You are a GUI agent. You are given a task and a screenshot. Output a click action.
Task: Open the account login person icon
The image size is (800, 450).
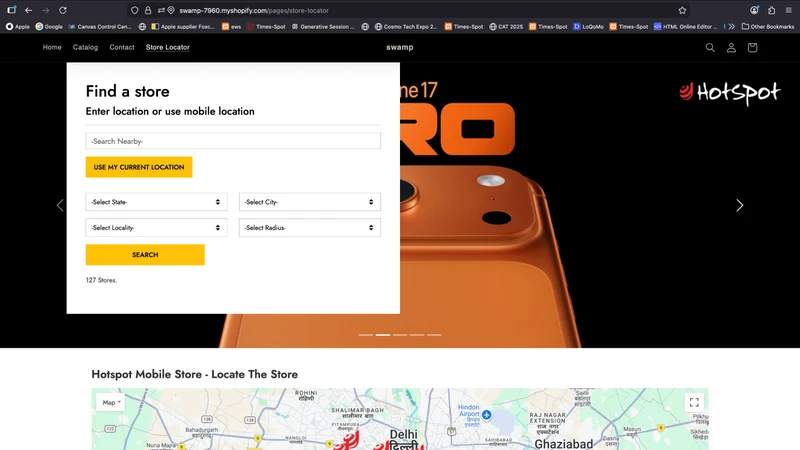coord(731,47)
